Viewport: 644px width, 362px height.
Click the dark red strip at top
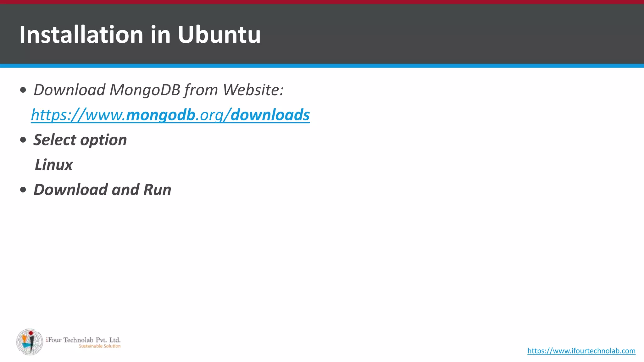click(x=322, y=2)
